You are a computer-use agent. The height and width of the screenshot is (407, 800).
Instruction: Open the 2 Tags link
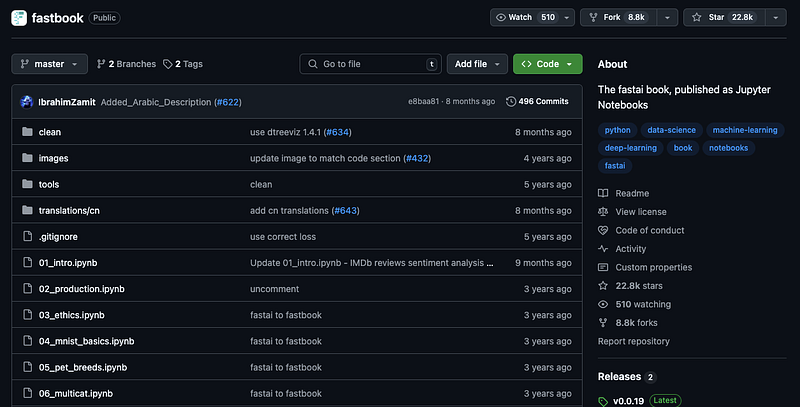coord(183,64)
